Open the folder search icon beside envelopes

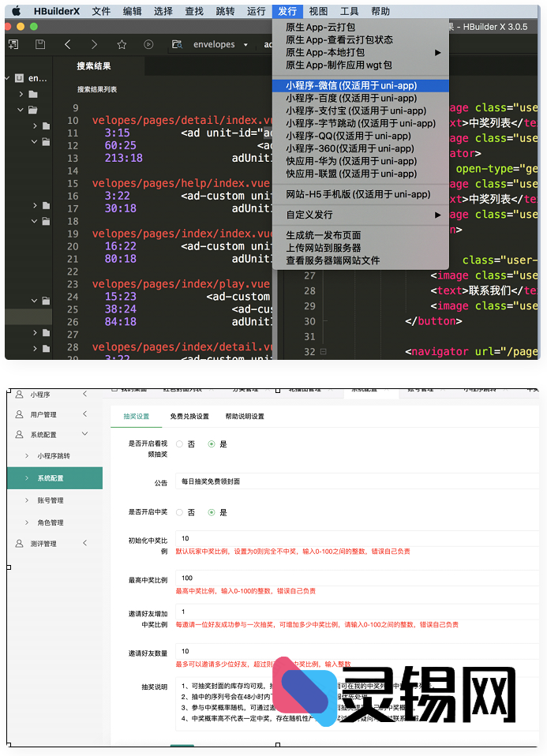coord(176,45)
